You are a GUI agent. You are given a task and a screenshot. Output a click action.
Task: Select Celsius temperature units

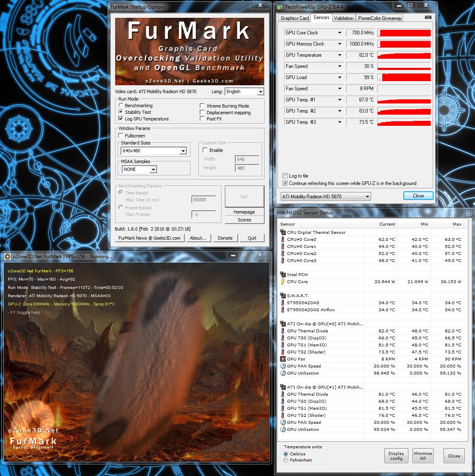(286, 454)
